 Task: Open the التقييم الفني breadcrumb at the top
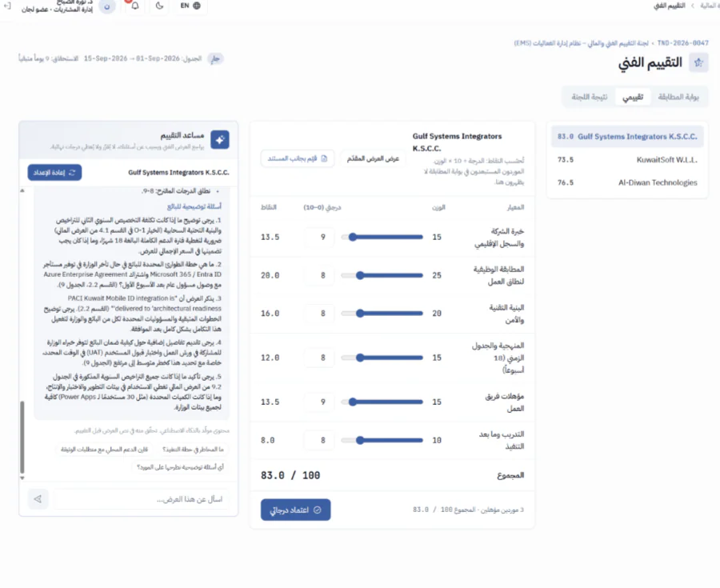coord(670,6)
